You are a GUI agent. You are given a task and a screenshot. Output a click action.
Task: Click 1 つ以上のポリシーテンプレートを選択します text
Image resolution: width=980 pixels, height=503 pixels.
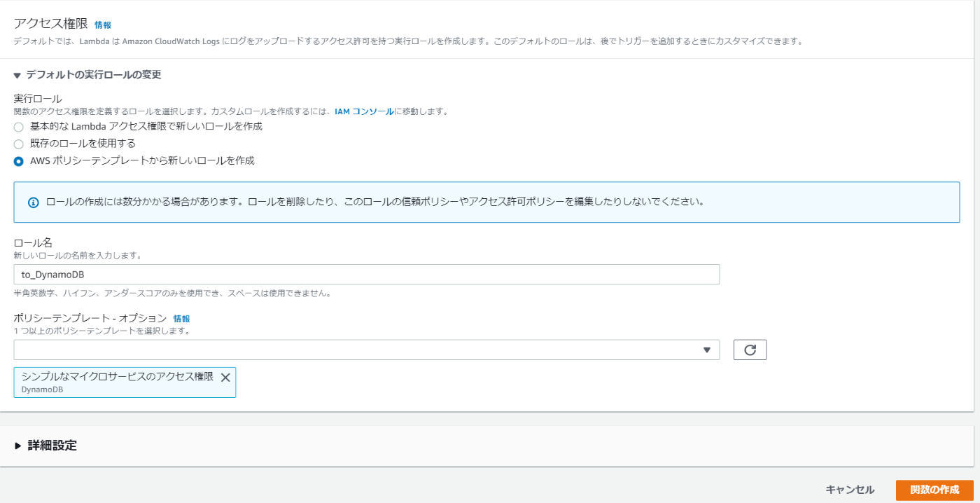click(x=102, y=331)
